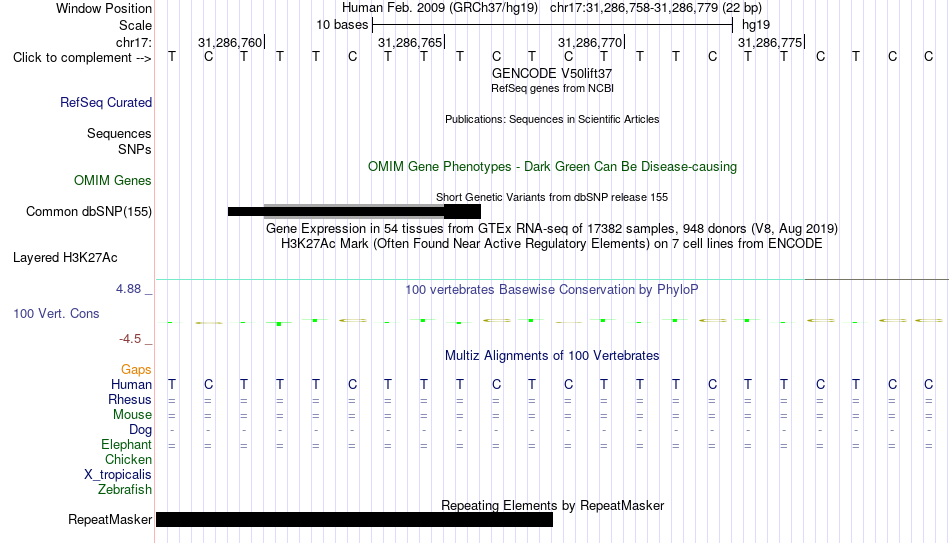The width and height of the screenshot is (950, 543).
Task: Click the 'RefSeq genes from NCBI' title
Action: tap(552, 88)
